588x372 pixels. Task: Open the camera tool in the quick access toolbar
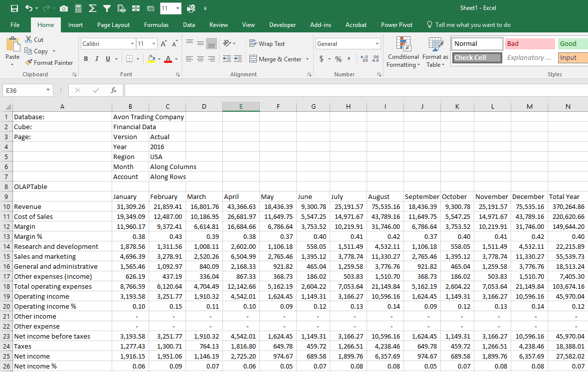coord(64,8)
